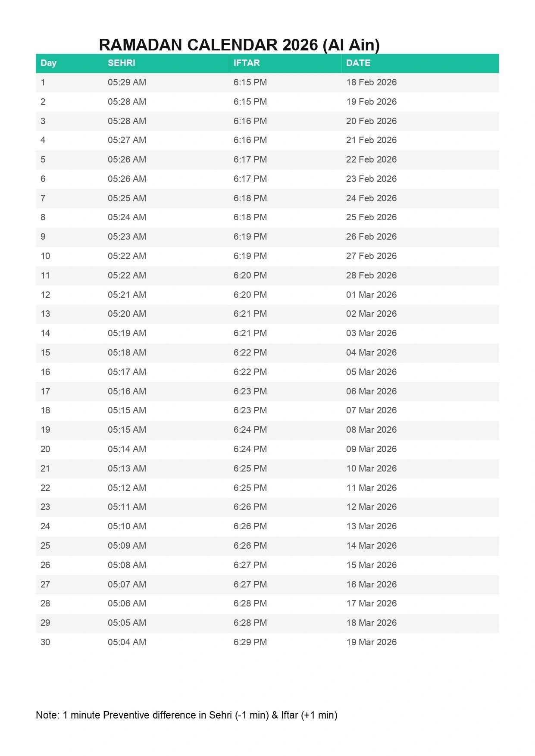Select the '10 Mar 2026' date cell
The width and height of the screenshot is (535, 756).
click(x=371, y=469)
